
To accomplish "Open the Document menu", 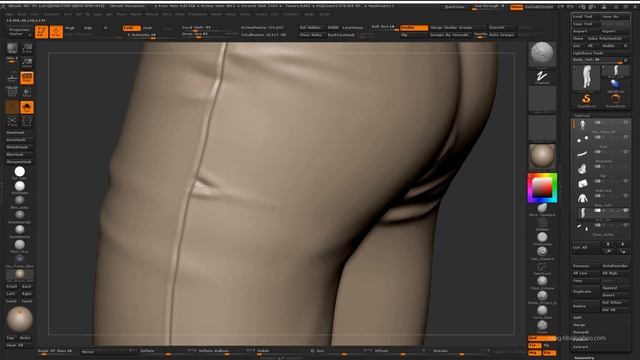I will pos(51,14).
